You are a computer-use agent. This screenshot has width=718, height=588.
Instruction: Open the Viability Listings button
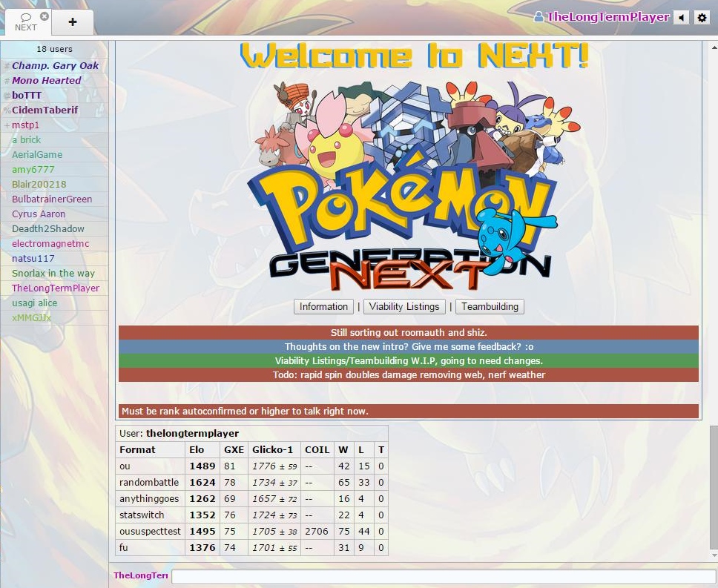[404, 306]
